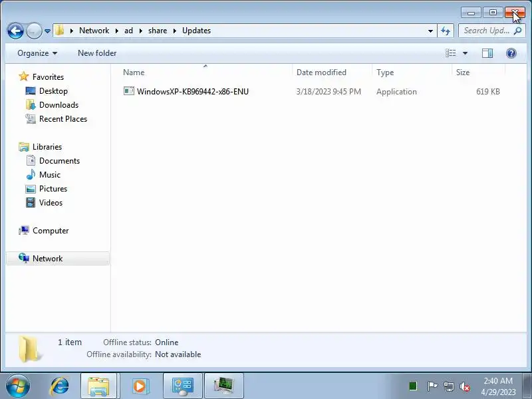
Task: Go back using the Back arrow button
Action: pos(15,31)
